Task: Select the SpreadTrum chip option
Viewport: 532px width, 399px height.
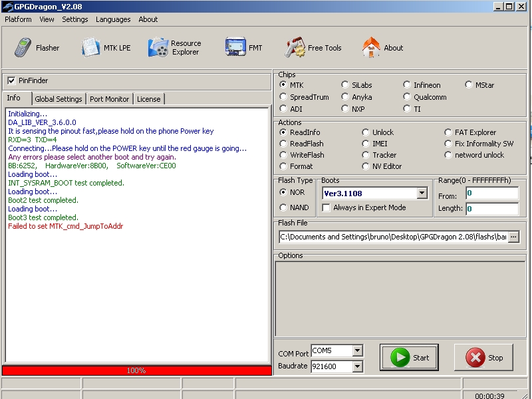Action: click(x=283, y=97)
